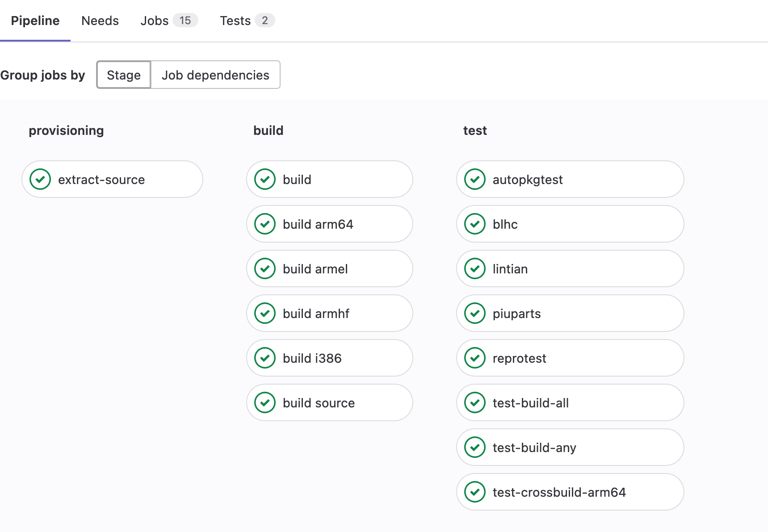Click the test-crossbuild-arm64 status icon

475,492
